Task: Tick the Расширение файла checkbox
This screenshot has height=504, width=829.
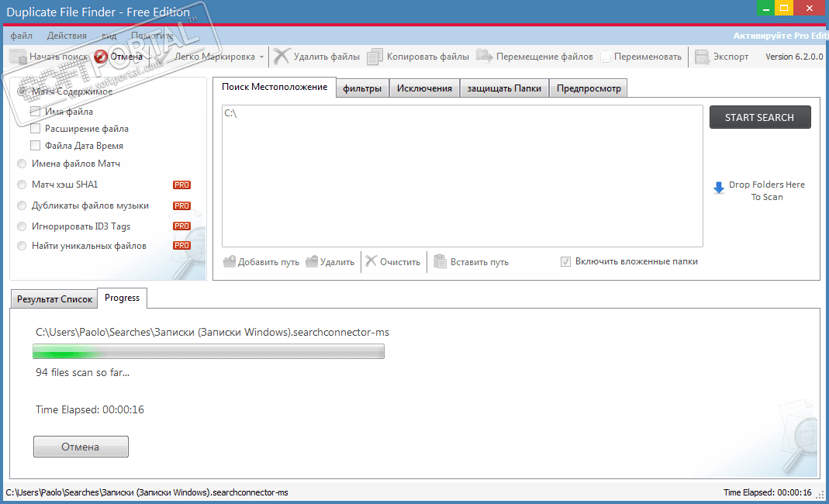Action: (36, 129)
